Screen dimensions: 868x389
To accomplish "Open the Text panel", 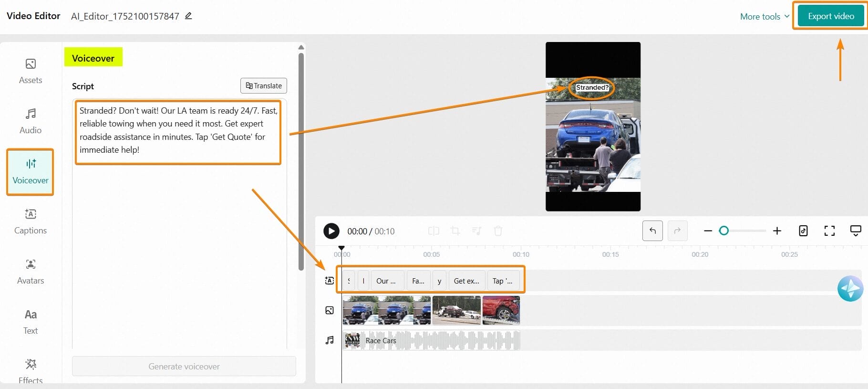I will tap(31, 322).
